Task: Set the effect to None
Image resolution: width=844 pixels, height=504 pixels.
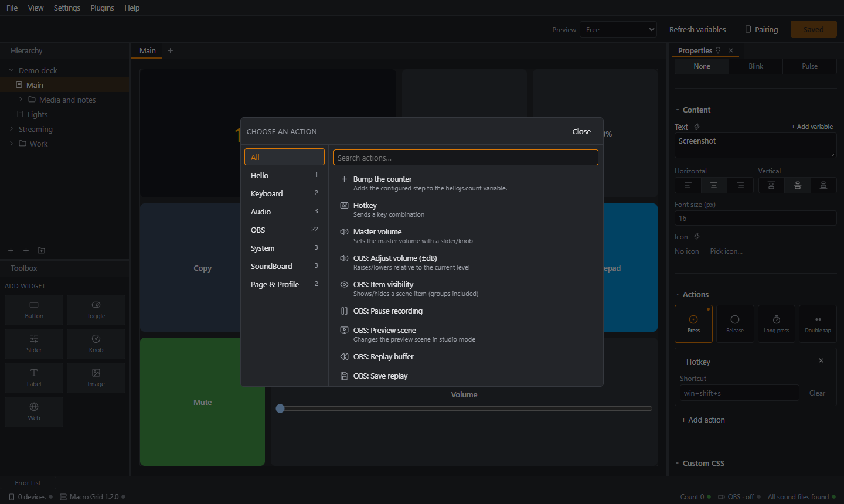Action: [x=702, y=66]
